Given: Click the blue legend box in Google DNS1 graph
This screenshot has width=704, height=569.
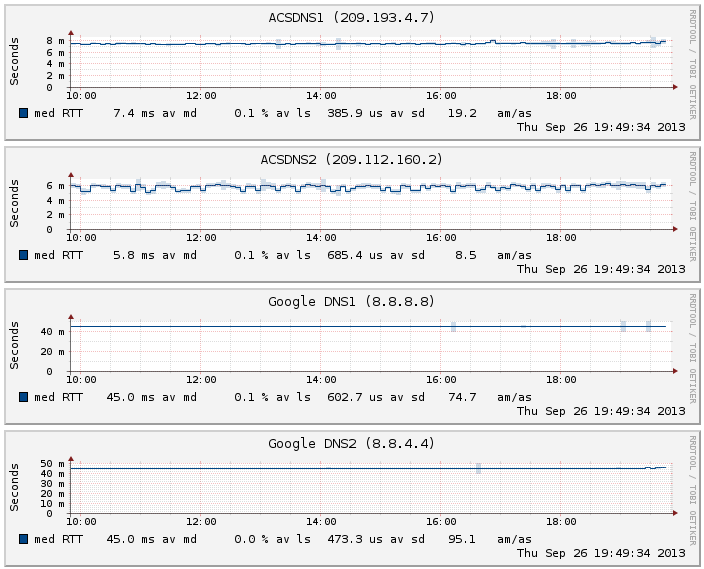Looking at the screenshot, I should pyautogui.click(x=23, y=397).
